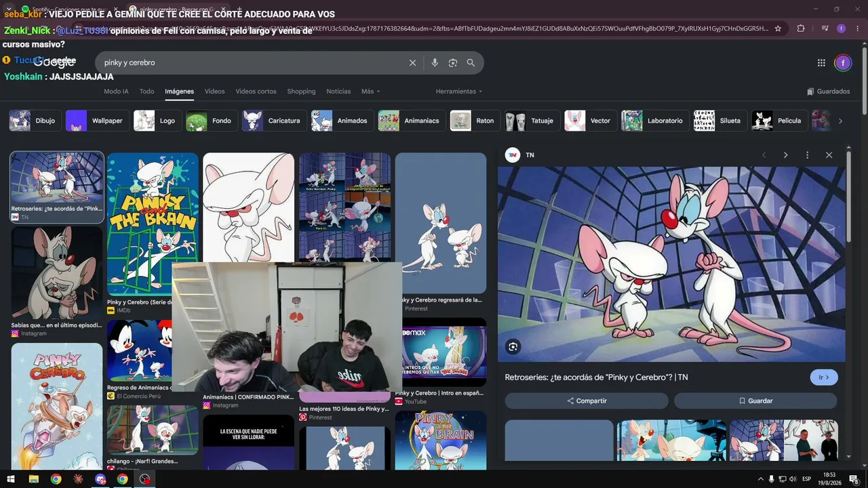This screenshot has height=488, width=868.
Task: Expand the Más search menu
Action: click(x=370, y=91)
